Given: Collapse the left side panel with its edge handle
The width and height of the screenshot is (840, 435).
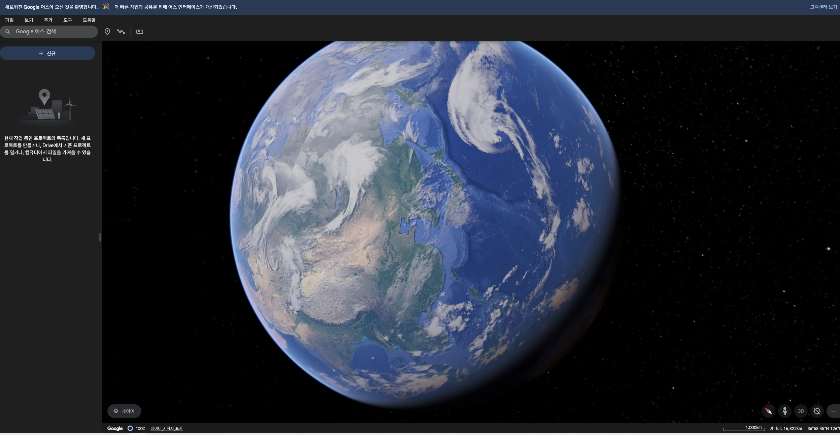Looking at the screenshot, I should pos(100,237).
